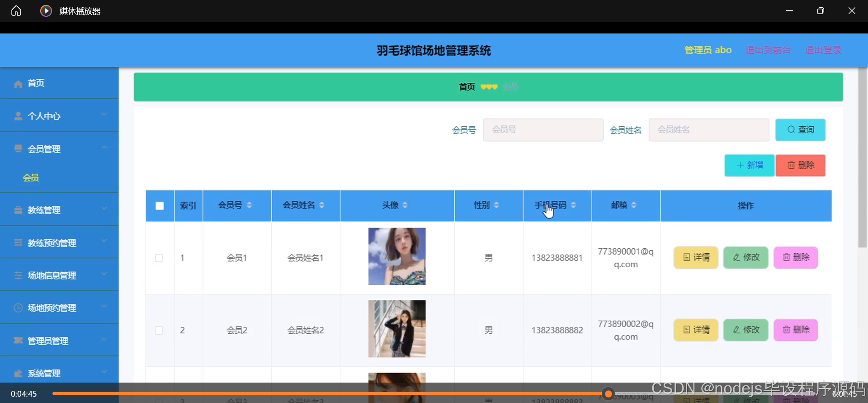Click the avatar photo of 会员2
The image size is (868, 403).
pos(397,329)
